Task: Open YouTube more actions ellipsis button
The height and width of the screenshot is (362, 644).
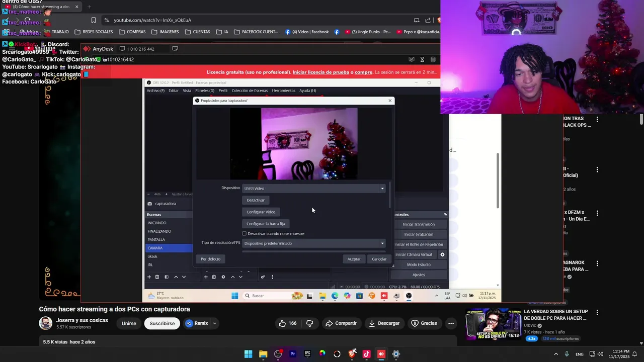Action: (x=451, y=323)
